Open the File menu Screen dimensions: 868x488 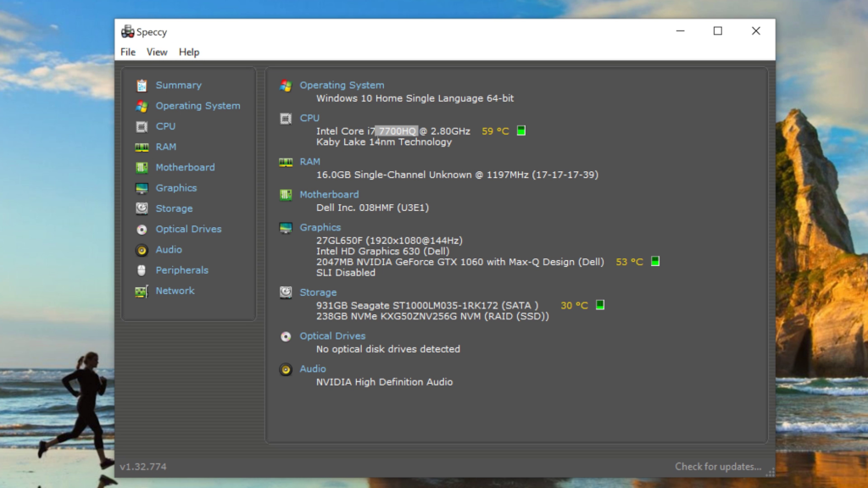point(128,52)
